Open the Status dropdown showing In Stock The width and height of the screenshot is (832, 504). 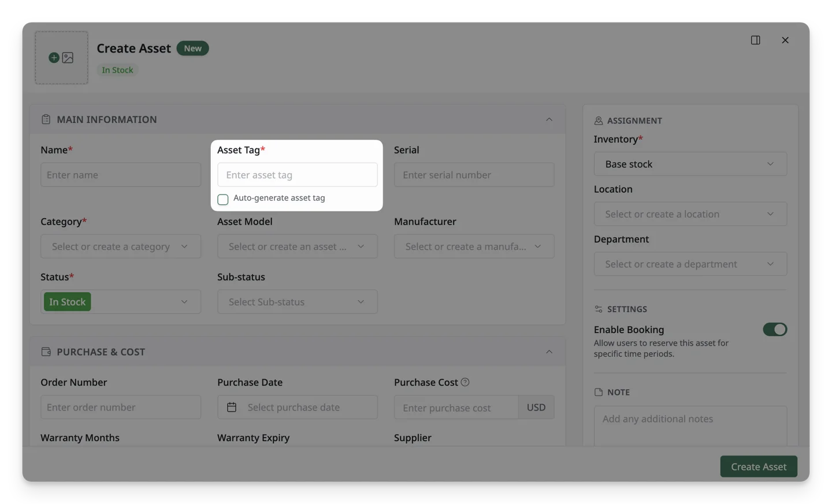pyautogui.click(x=121, y=302)
